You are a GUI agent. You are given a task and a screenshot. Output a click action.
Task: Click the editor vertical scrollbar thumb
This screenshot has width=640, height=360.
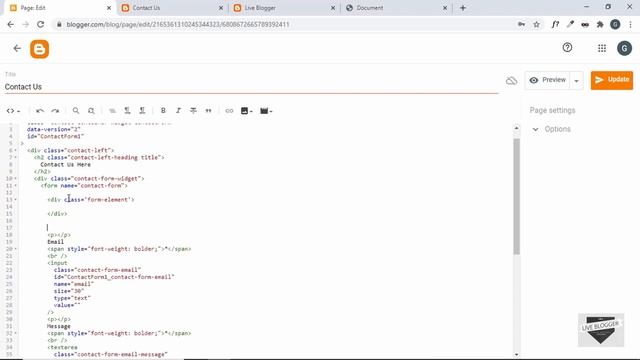tap(516, 196)
